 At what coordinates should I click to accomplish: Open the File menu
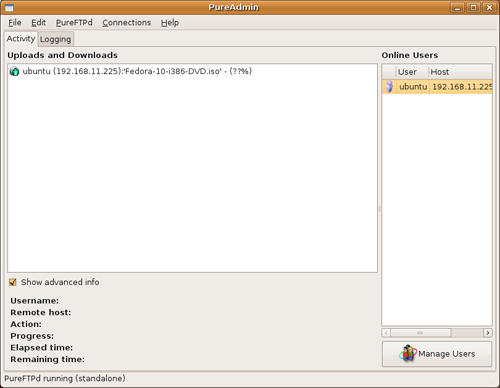coord(15,23)
